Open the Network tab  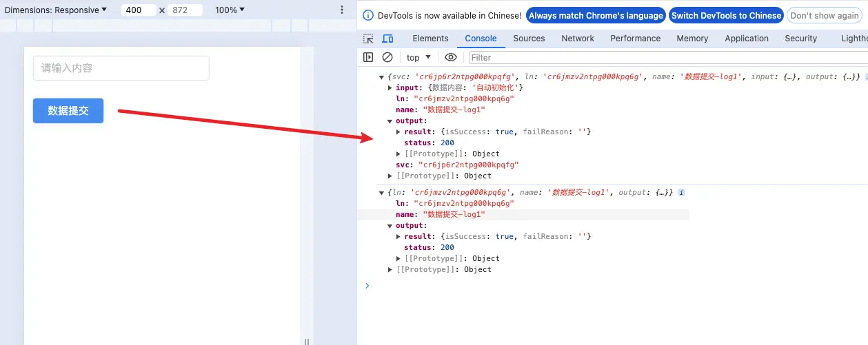click(578, 39)
